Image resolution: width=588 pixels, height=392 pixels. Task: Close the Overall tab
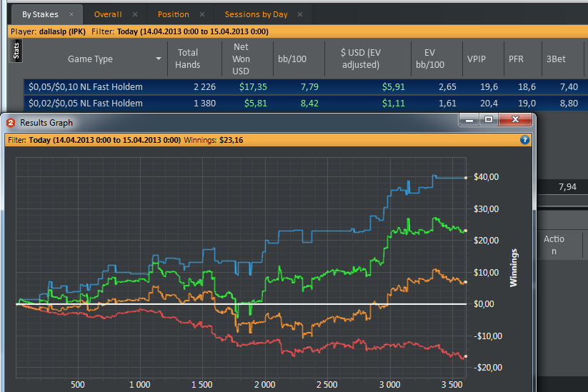point(135,14)
